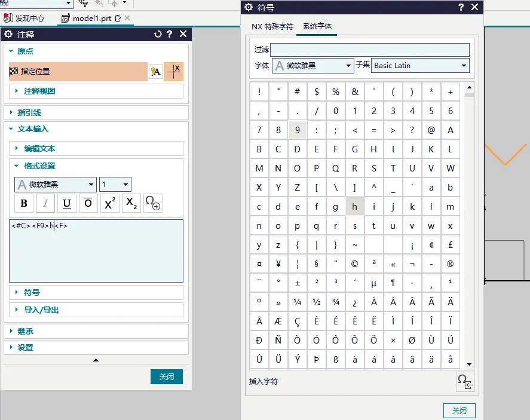The image size is (530, 420).
Task: Open help for annotation dialog
Action: tap(170, 34)
